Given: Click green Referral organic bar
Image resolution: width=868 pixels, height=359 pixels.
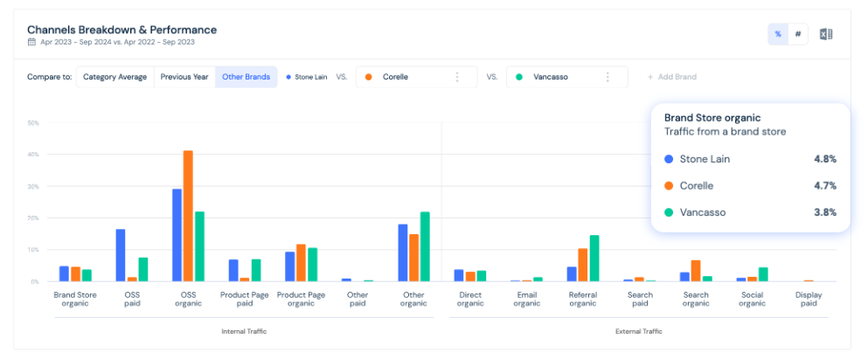Looking at the screenshot, I should click(x=594, y=259).
